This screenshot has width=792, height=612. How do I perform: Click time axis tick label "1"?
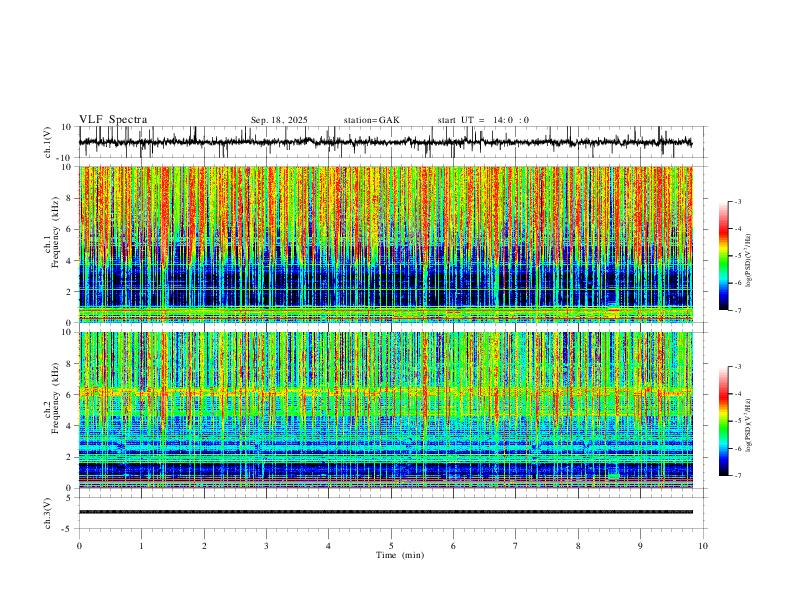141,546
